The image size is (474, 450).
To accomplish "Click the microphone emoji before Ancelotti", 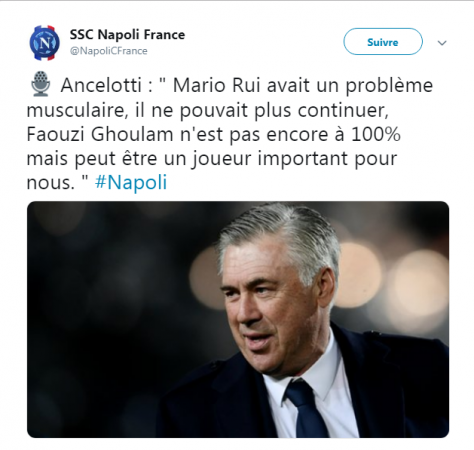I will (41, 84).
